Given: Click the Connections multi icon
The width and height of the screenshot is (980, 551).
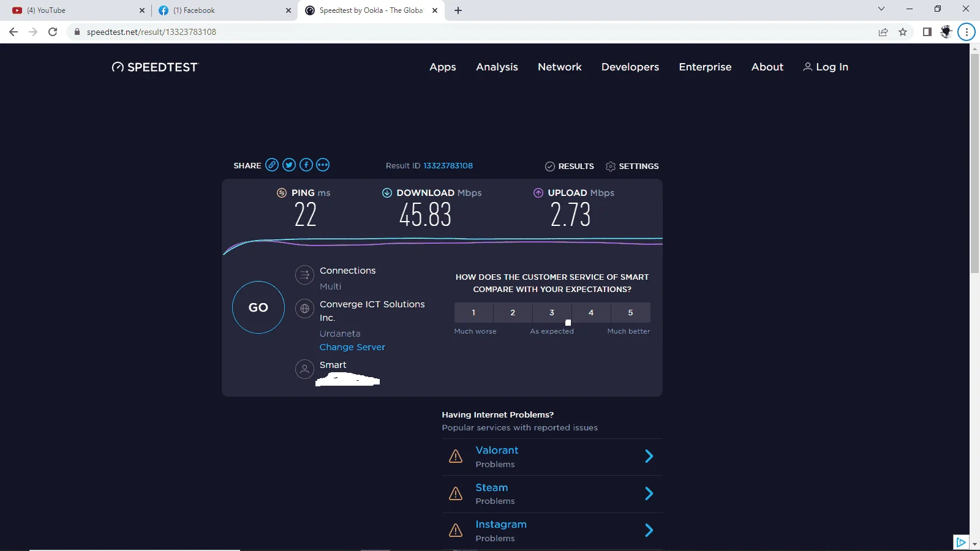Looking at the screenshot, I should (x=304, y=275).
